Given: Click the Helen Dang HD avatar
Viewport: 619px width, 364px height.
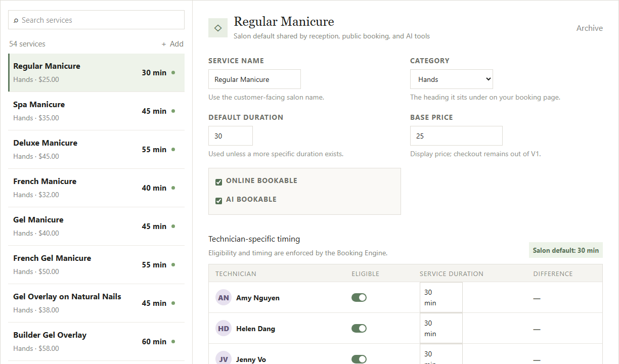Looking at the screenshot, I should [224, 329].
